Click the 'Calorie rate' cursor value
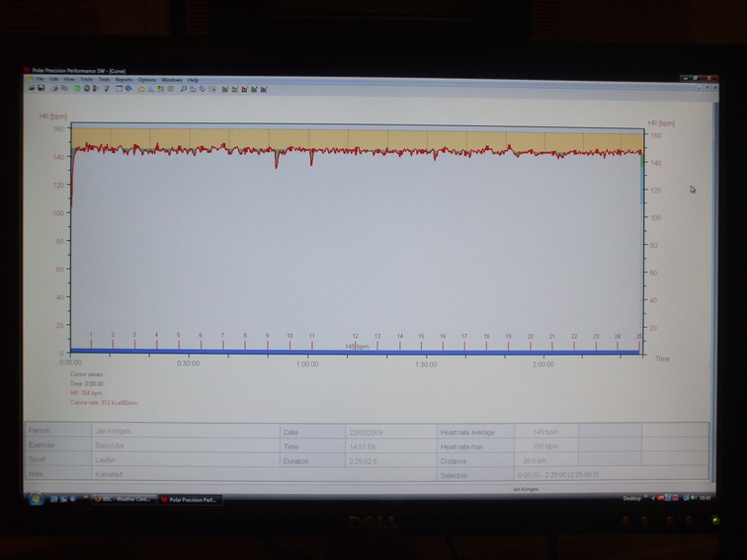Viewport: 747px width, 560px height. pos(104,402)
